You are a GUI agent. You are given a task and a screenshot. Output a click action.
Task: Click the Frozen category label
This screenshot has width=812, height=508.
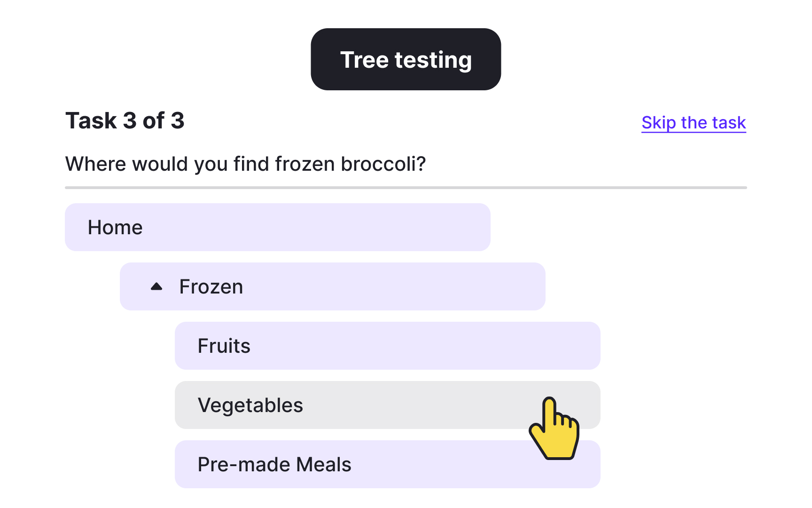(x=211, y=286)
